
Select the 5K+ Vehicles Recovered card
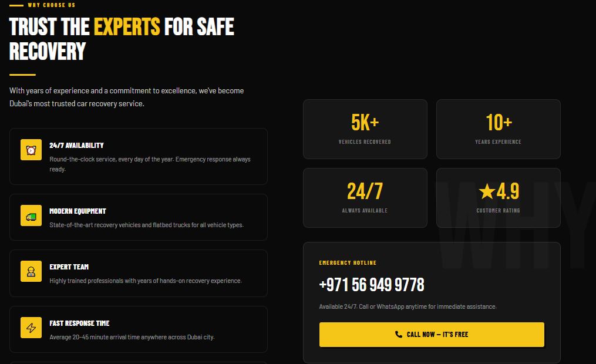[x=365, y=129]
